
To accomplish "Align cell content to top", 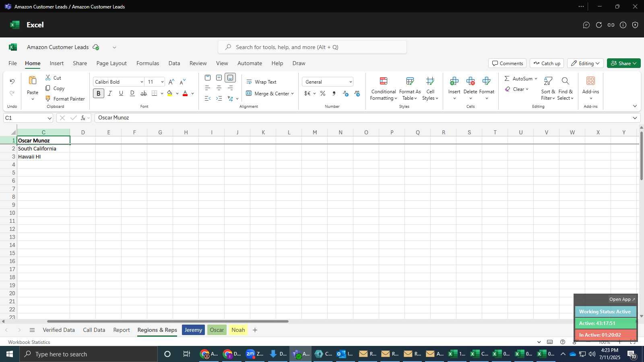I will pyautogui.click(x=208, y=78).
